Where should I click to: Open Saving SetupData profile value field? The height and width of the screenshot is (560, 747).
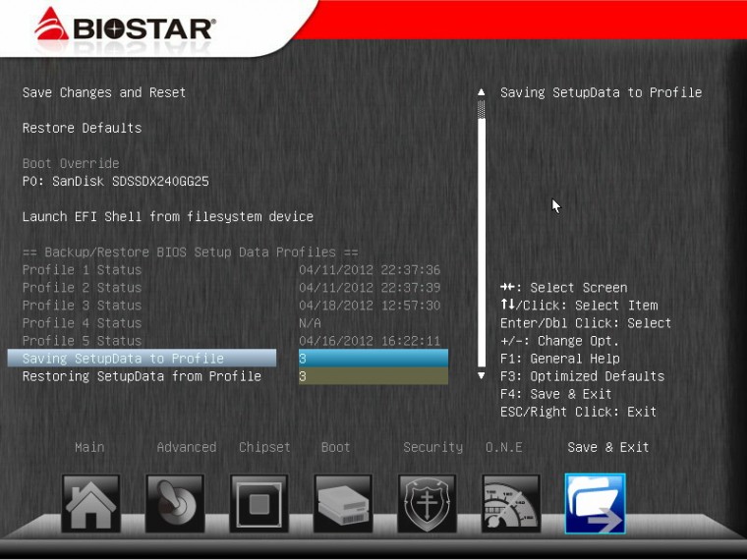(x=373, y=359)
